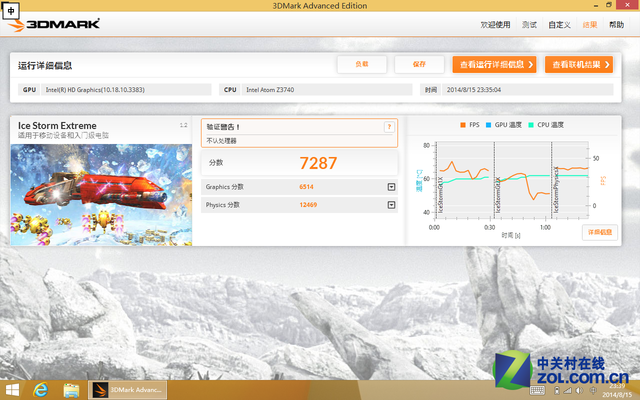This screenshot has width=640, height=400.
Task: Click the 3DMark Advanced taskbar item
Action: click(x=127, y=390)
